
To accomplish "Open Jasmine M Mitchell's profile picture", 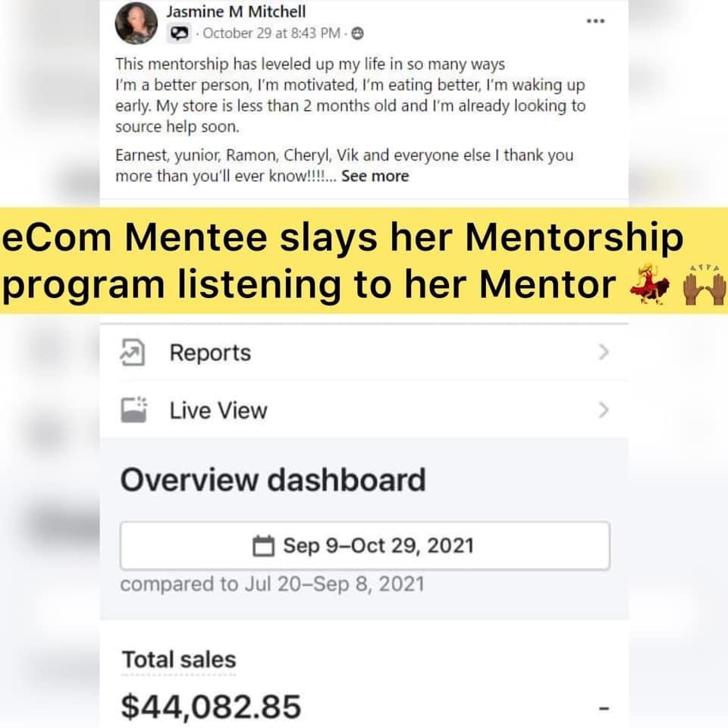I will coord(136,23).
